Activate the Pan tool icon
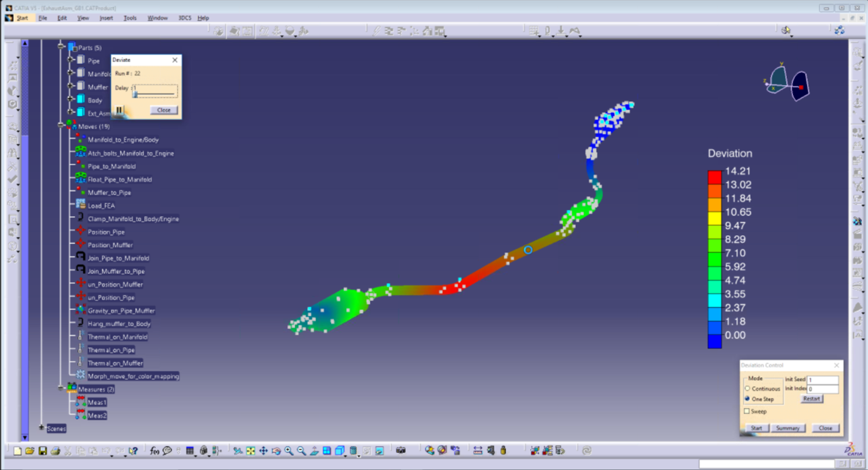Viewport: 868px width, 470px height. click(264, 451)
